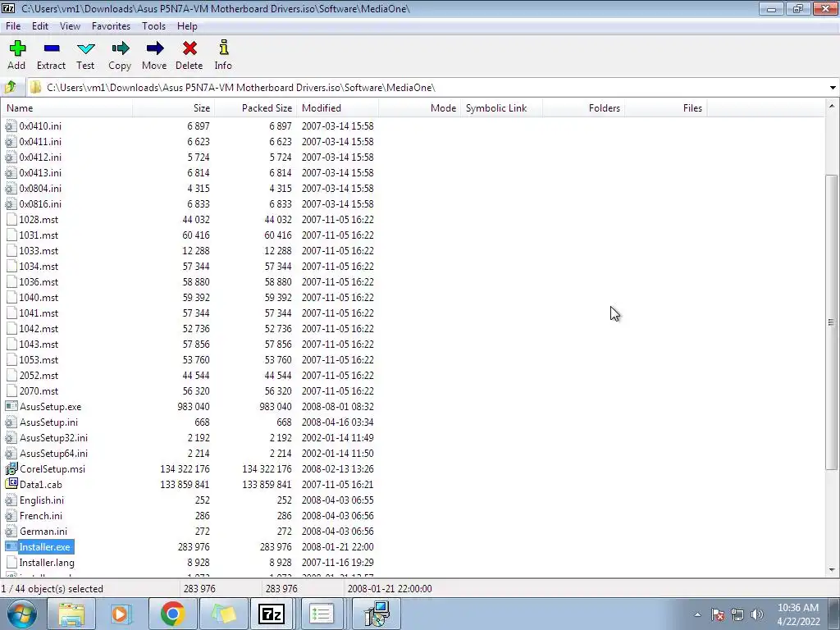Select the file German.ini
This screenshot has height=630, width=840.
click(x=43, y=532)
